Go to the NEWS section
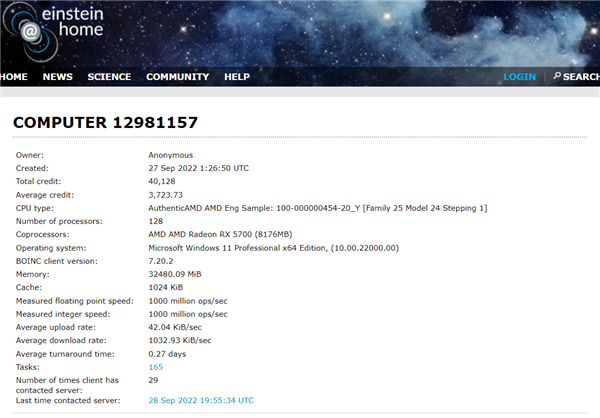This screenshot has width=600, height=418. click(57, 77)
